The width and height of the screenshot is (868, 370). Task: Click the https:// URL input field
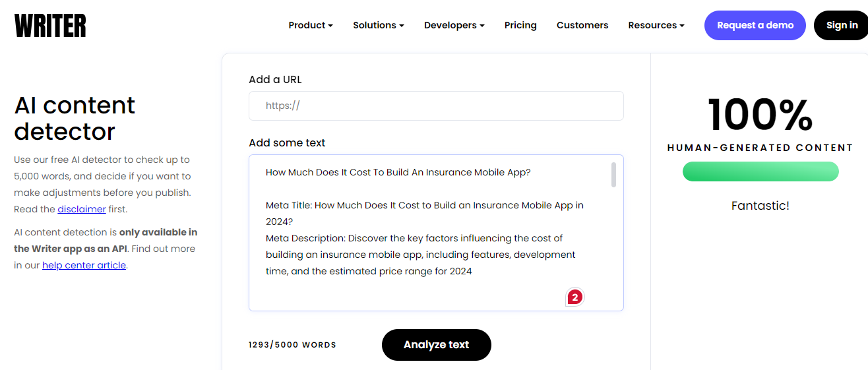click(x=436, y=106)
